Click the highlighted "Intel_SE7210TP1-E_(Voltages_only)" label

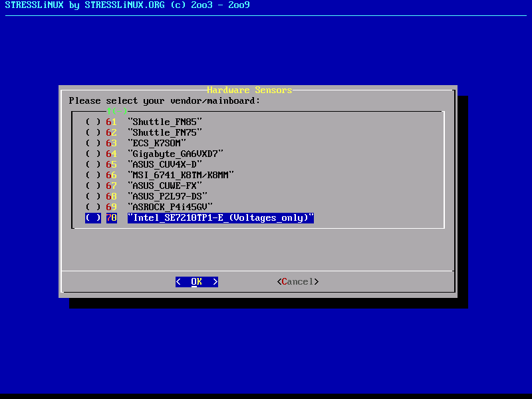point(221,218)
